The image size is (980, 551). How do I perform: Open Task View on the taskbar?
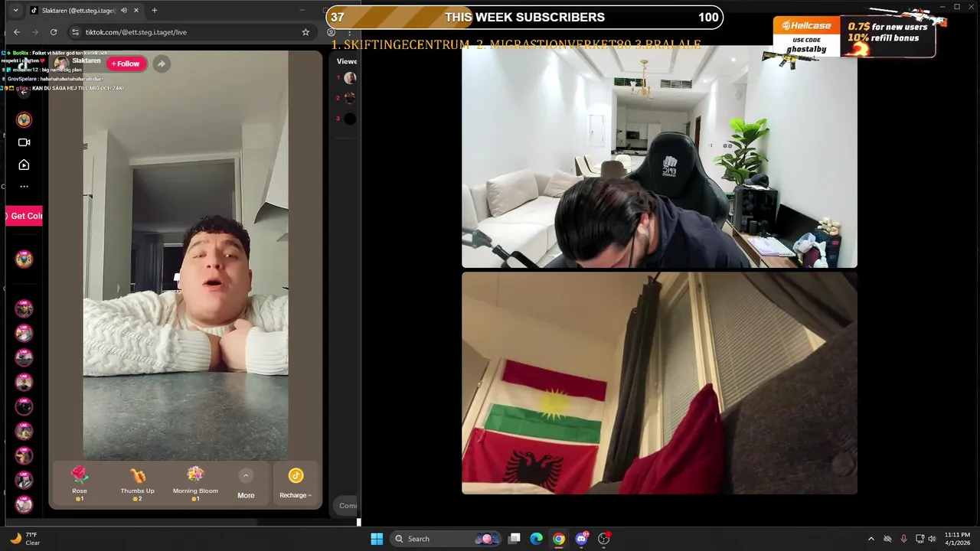(x=514, y=539)
